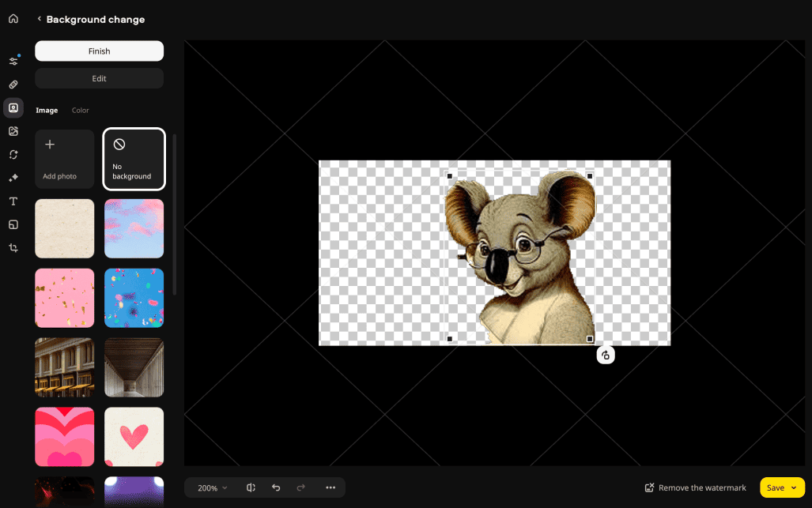
Task: Open the Save dropdown arrow
Action: [x=794, y=488]
